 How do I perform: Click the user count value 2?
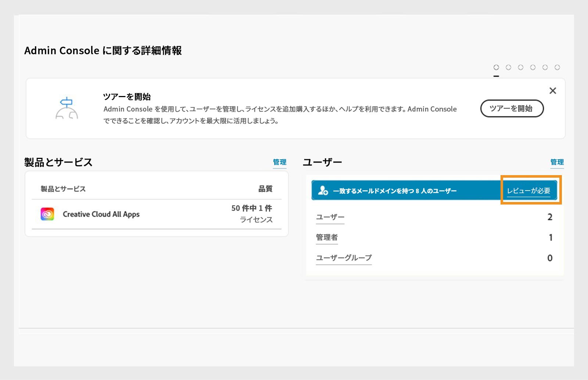550,217
